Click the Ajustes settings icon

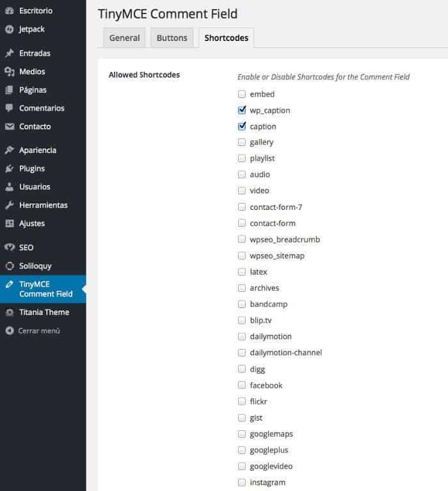[x=10, y=223]
